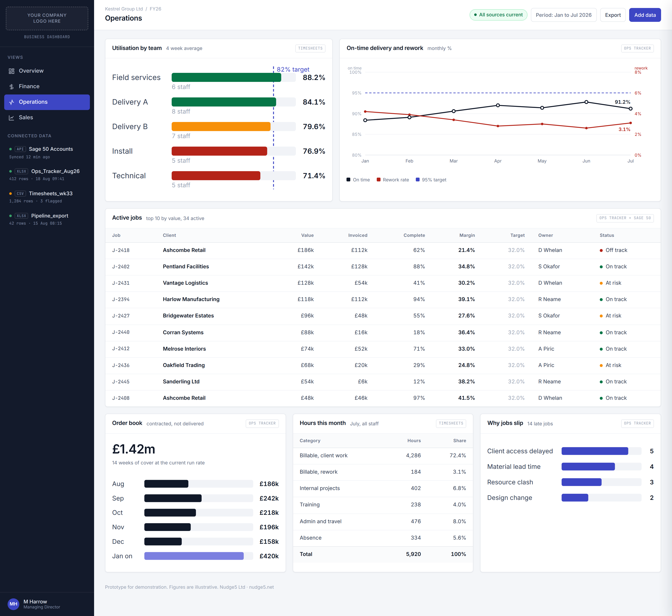Click the Margin column header
The image size is (672, 616).
tap(467, 235)
